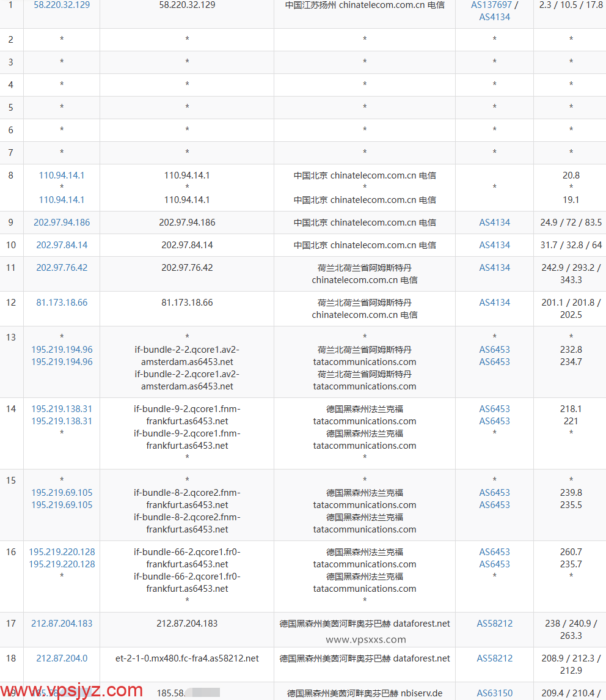Open the 202.97.84.14 IP link

[62, 245]
